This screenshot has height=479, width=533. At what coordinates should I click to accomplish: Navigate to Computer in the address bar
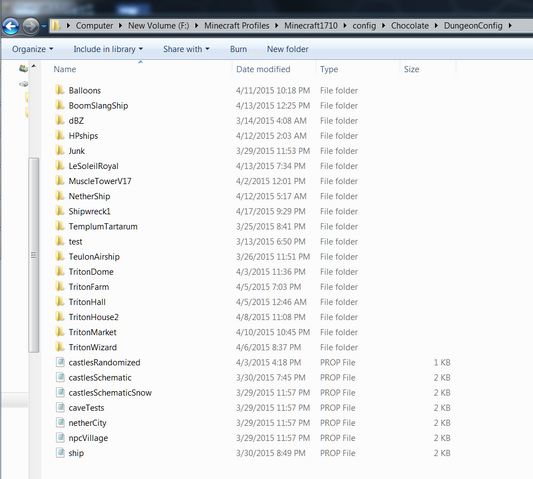[x=94, y=25]
